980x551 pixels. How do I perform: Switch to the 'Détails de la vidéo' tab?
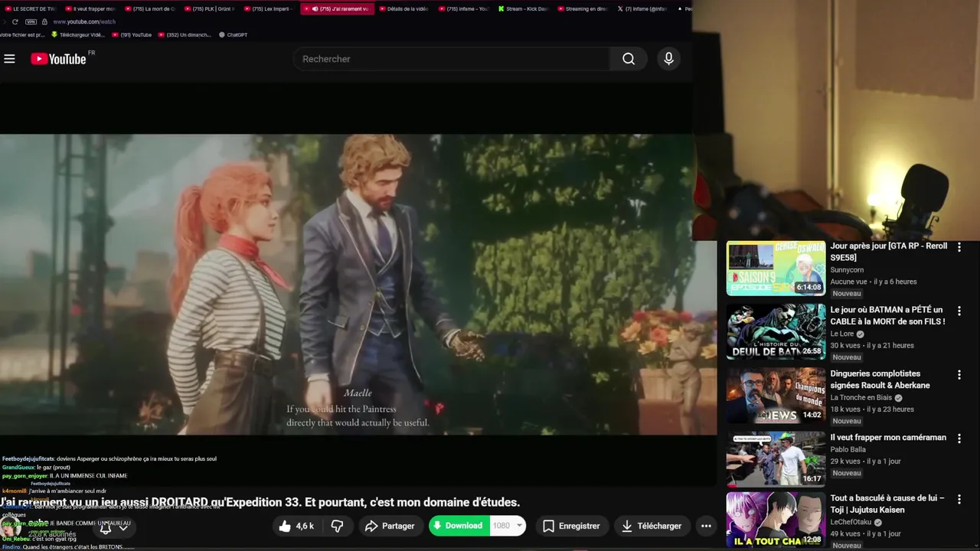[403, 9]
